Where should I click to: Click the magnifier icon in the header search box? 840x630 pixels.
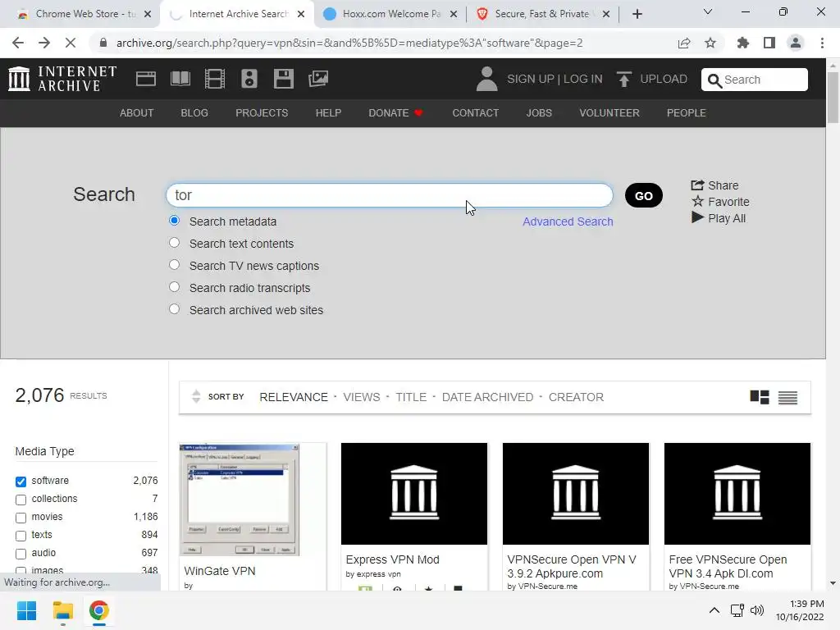point(714,80)
